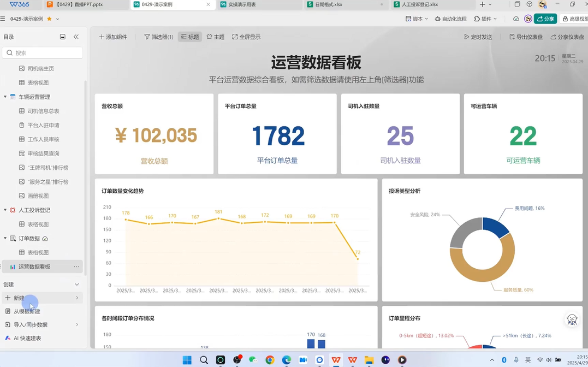This screenshot has width=588, height=367.
Task: Collapse the 创建 section chevron
Action: click(x=76, y=285)
